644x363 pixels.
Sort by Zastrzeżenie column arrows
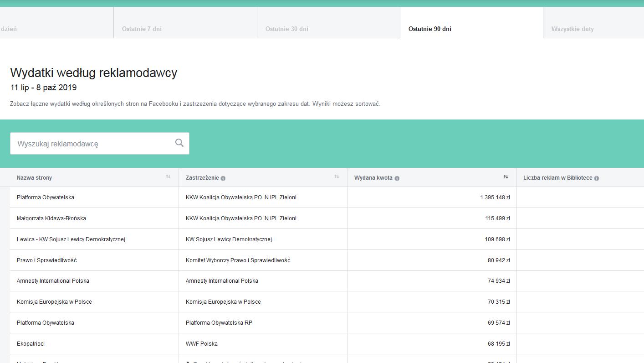pos(337,177)
